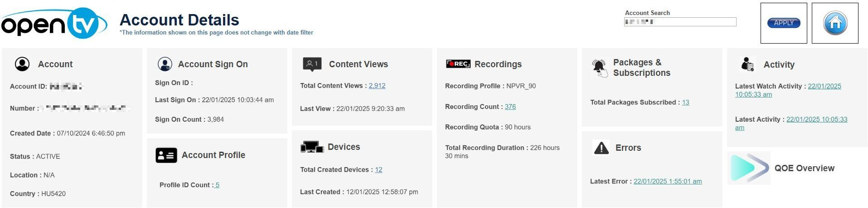This screenshot has height=208, width=868.
Task: Open the Total Created Devices 12 link
Action: 378,170
